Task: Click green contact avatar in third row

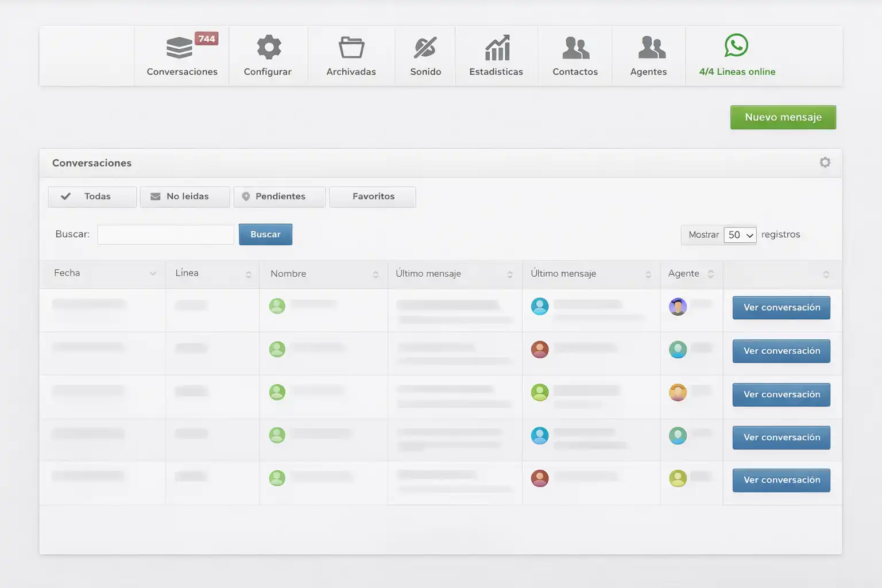Action: [x=277, y=392]
